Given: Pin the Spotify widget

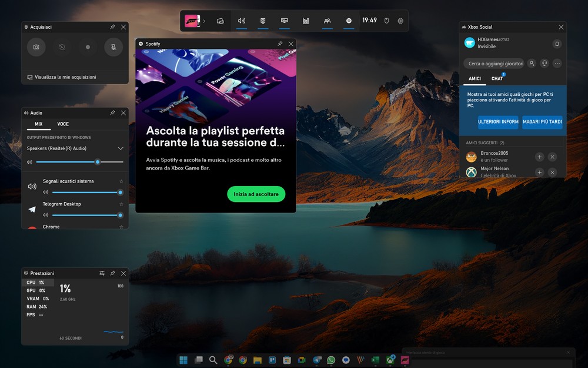Looking at the screenshot, I should coord(280,44).
